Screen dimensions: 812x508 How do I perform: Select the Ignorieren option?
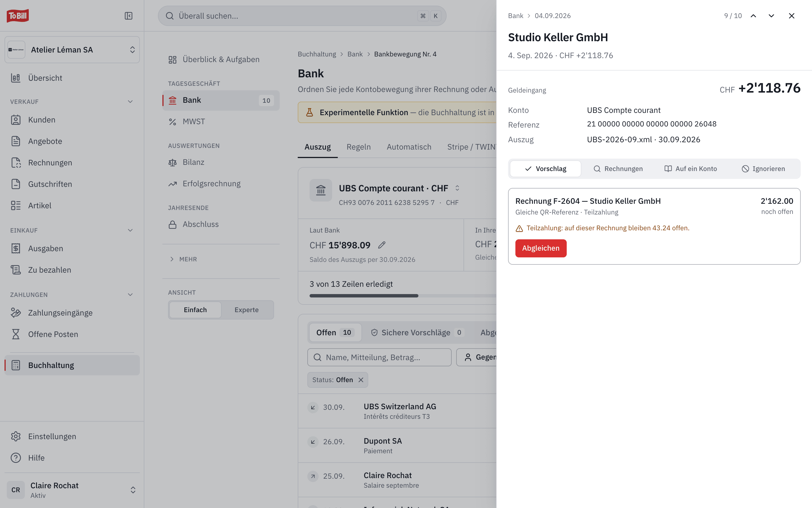pyautogui.click(x=763, y=169)
